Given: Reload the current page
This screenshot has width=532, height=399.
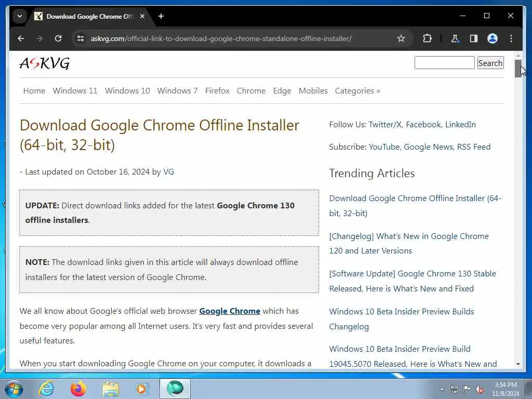Looking at the screenshot, I should (58, 38).
